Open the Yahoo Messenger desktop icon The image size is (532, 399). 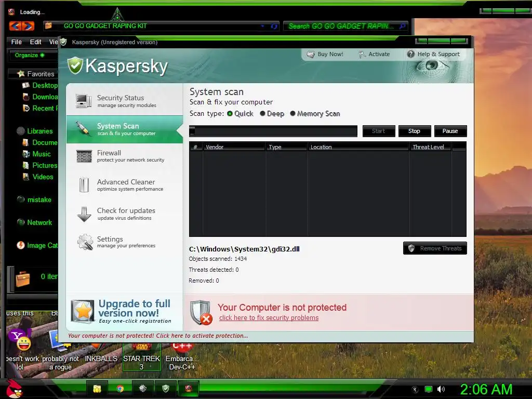(x=20, y=340)
